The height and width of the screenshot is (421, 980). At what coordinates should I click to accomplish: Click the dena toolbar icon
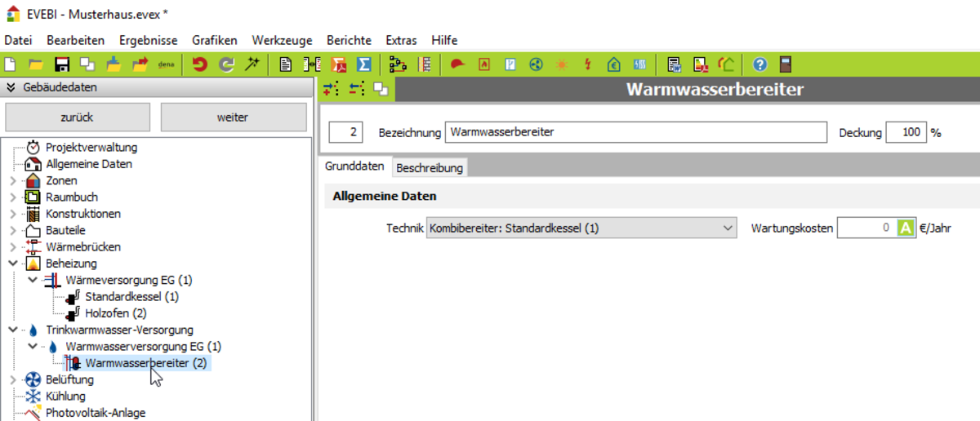[x=166, y=64]
